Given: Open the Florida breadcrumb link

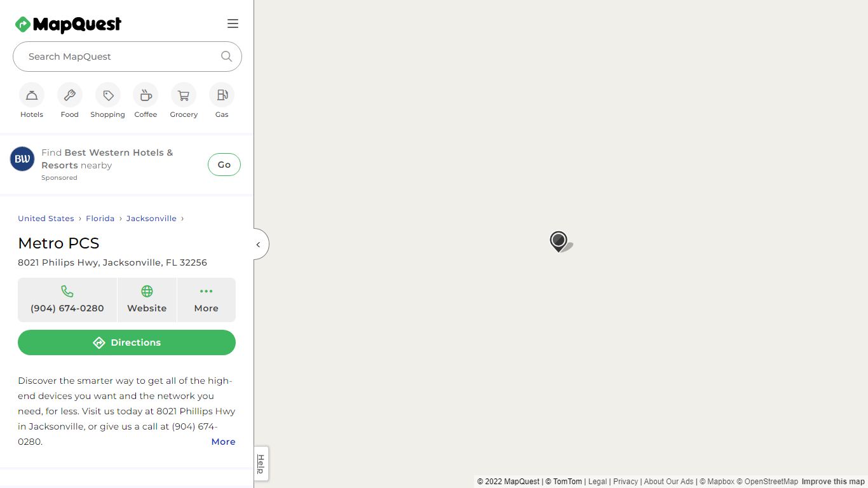Looking at the screenshot, I should (x=100, y=219).
